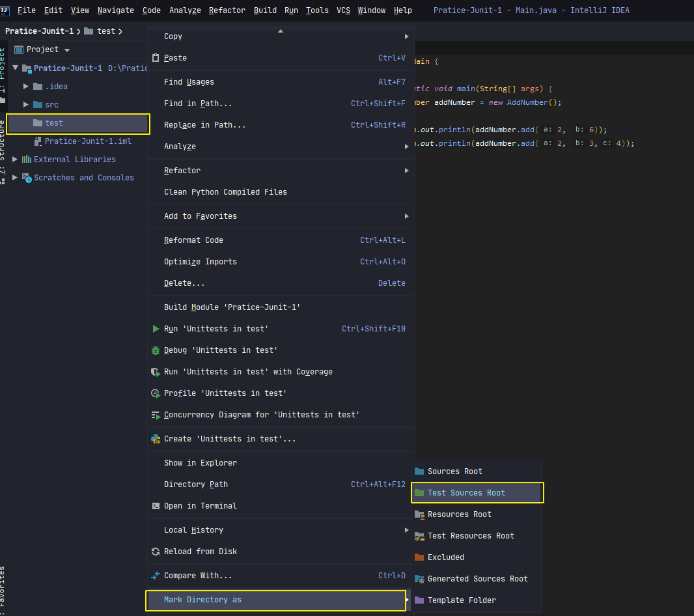This screenshot has width=694, height=616.
Task: Open the Add to Favorites submenu arrow
Action: point(406,216)
